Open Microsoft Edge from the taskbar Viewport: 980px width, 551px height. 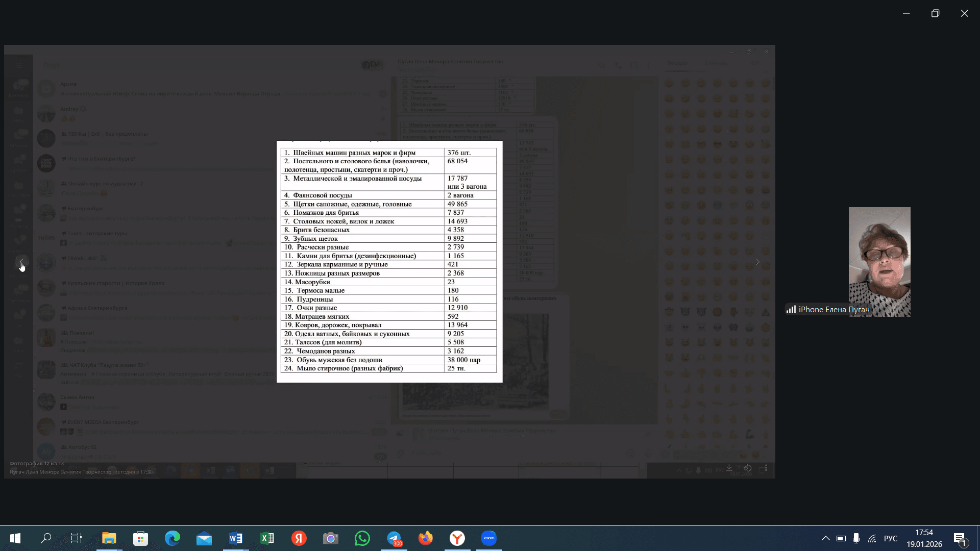pos(173,538)
